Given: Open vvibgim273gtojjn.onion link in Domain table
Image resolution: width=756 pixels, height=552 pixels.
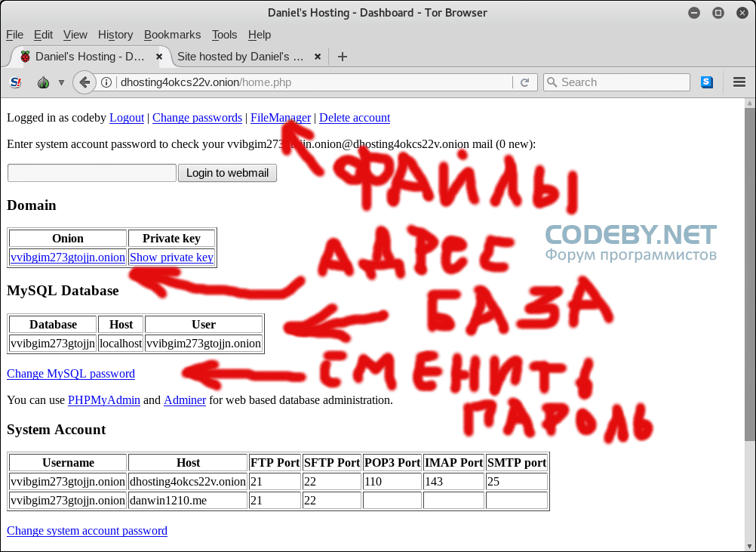Looking at the screenshot, I should (67, 257).
